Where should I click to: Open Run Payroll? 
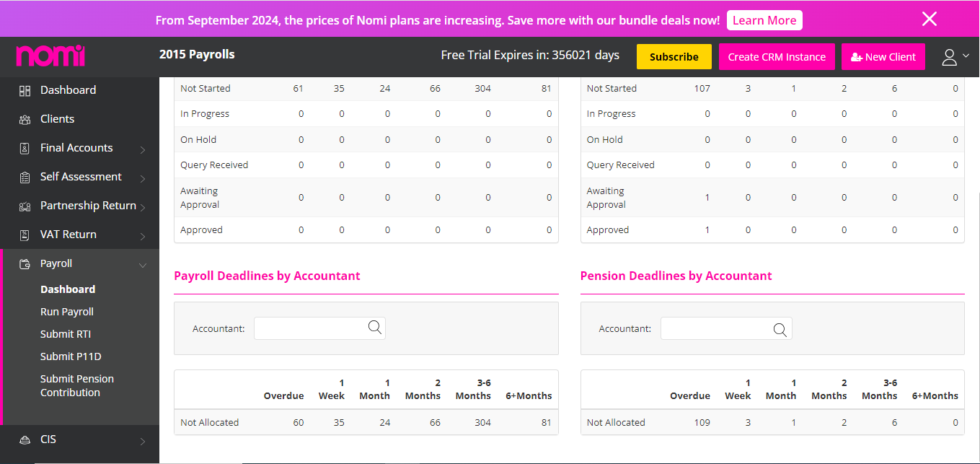[67, 312]
